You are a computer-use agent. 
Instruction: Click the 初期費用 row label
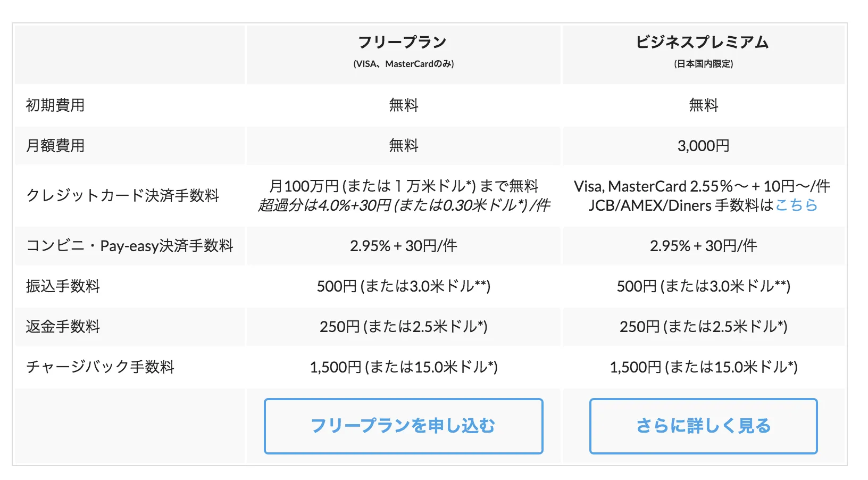54,105
